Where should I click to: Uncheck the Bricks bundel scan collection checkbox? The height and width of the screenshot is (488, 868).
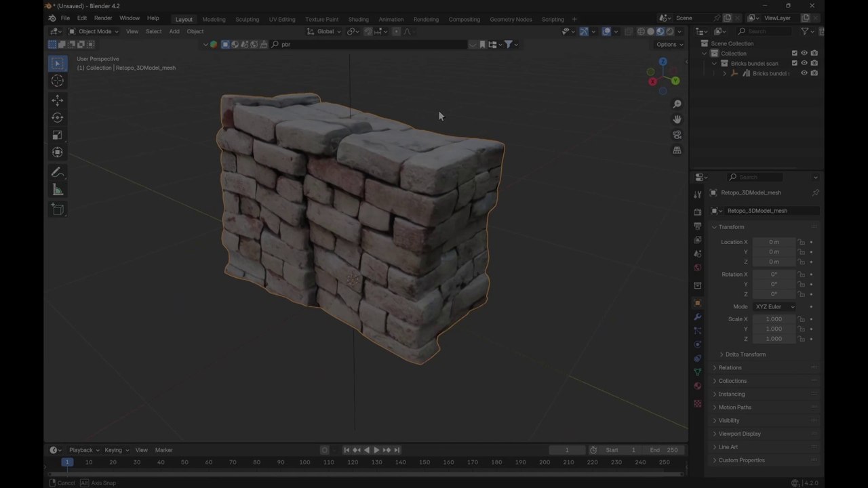pyautogui.click(x=795, y=63)
